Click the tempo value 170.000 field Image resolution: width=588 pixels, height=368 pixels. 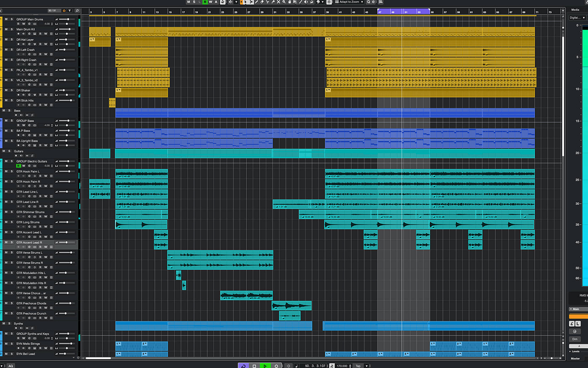(342, 366)
